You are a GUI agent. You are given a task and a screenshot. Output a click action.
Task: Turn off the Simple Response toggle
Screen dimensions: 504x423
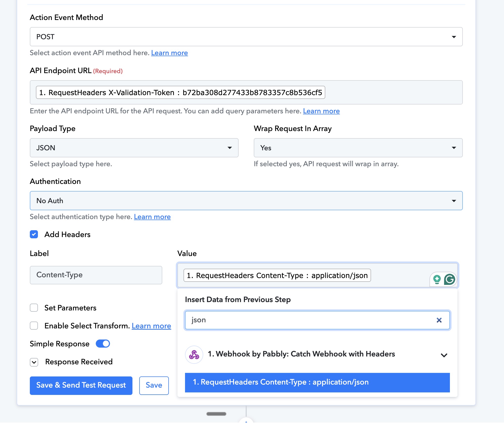pyautogui.click(x=103, y=344)
